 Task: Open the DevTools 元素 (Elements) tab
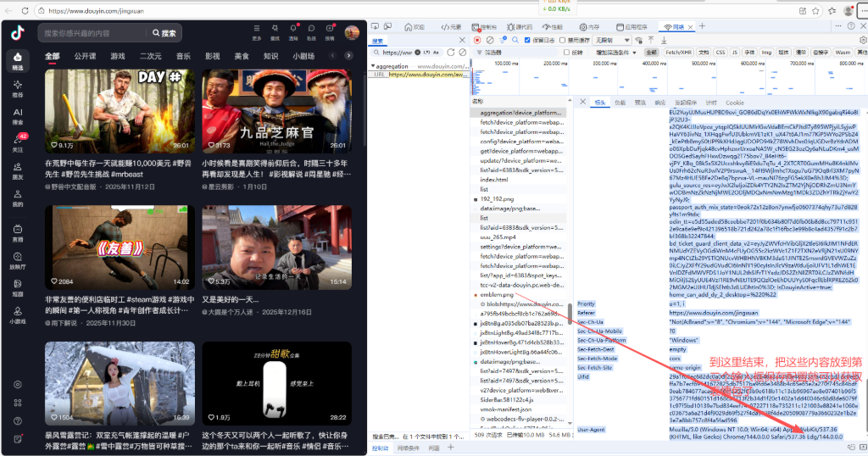[x=451, y=26]
